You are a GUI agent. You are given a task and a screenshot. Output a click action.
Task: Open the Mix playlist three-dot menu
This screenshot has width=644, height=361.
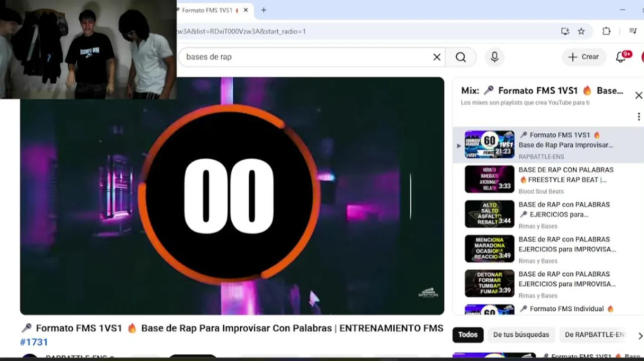click(x=638, y=117)
